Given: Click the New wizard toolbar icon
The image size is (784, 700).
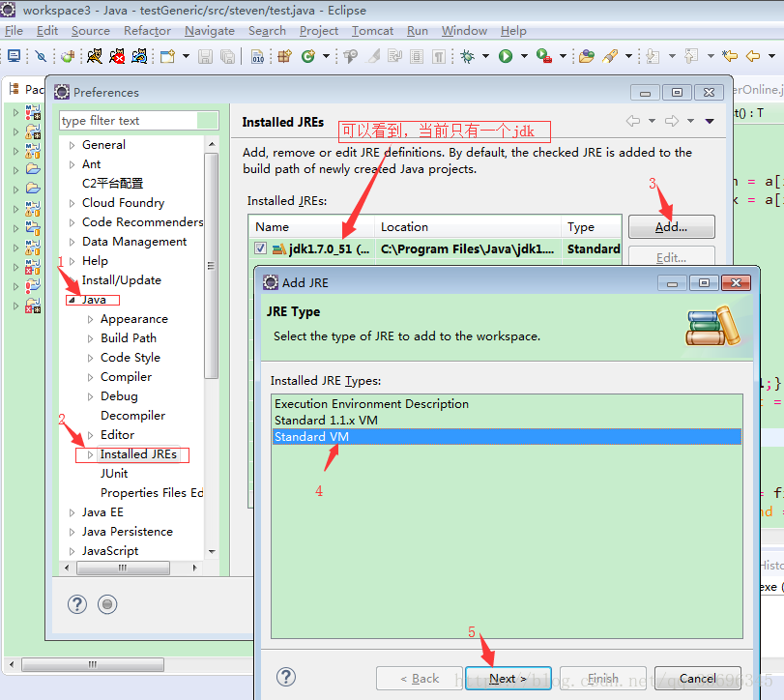Looking at the screenshot, I should (167, 56).
